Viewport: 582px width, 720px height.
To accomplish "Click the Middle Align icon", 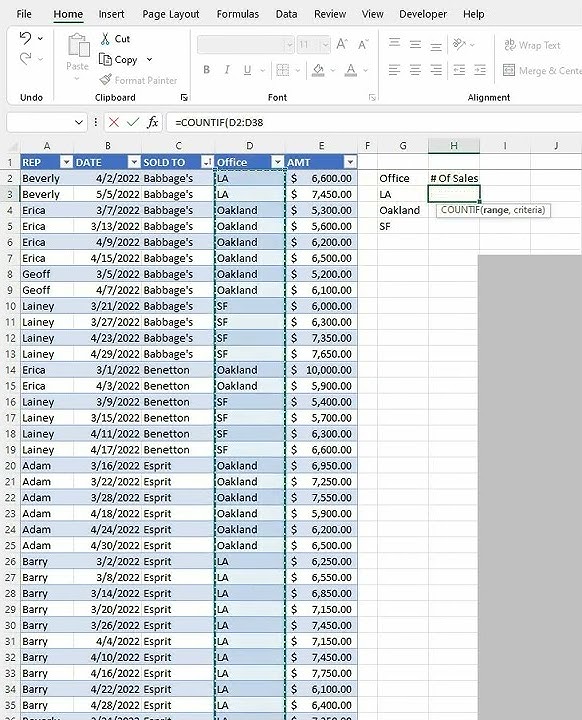I will coord(415,44).
